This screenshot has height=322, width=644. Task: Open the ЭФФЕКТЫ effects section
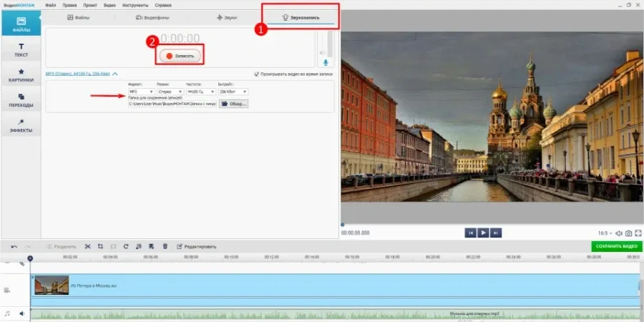(21, 126)
